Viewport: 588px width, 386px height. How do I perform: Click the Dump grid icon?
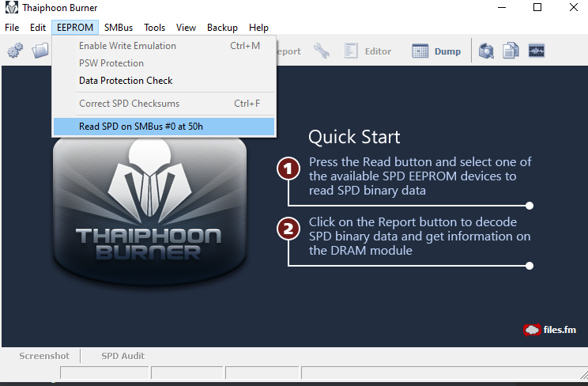coord(420,51)
